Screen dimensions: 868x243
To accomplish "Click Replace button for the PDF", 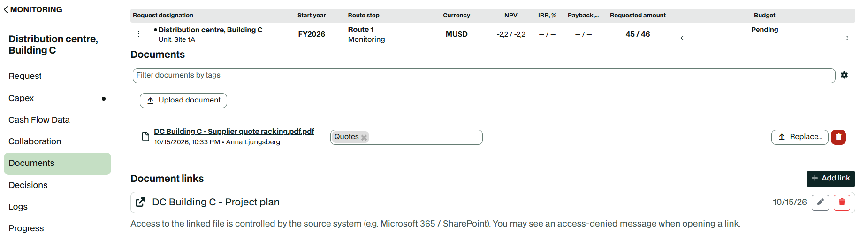I will [799, 137].
